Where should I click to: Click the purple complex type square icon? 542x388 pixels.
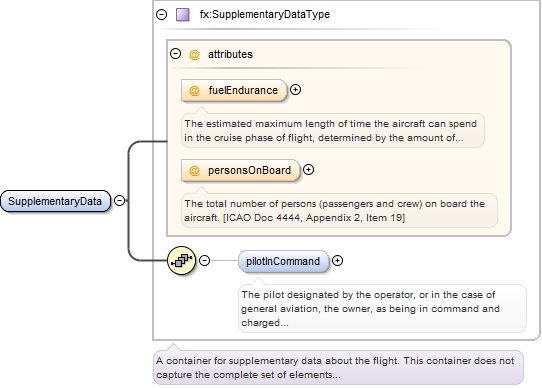[x=183, y=15]
